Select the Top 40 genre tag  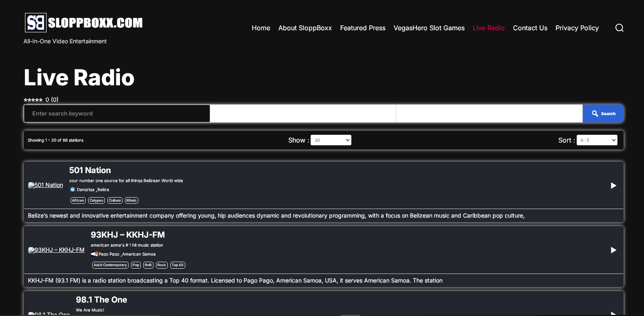tap(178, 265)
